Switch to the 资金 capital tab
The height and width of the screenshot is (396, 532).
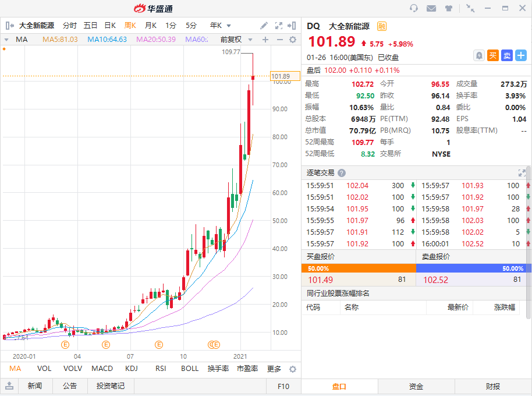416,387
